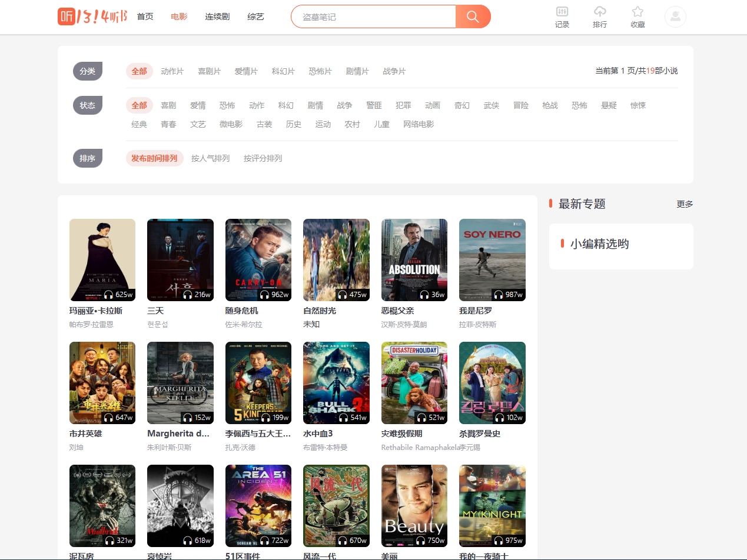The image size is (747, 560).
Task: Choose 悬疑 in the 状态 filter
Action: [609, 105]
